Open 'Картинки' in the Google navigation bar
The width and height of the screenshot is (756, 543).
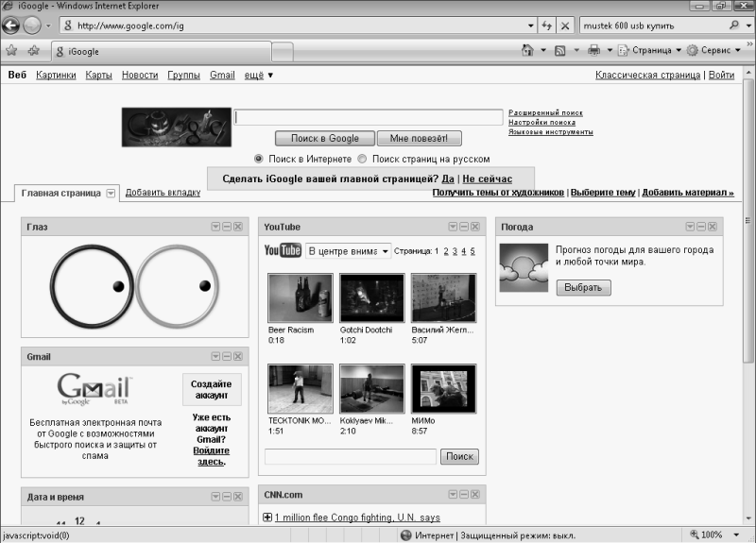pyautogui.click(x=56, y=75)
